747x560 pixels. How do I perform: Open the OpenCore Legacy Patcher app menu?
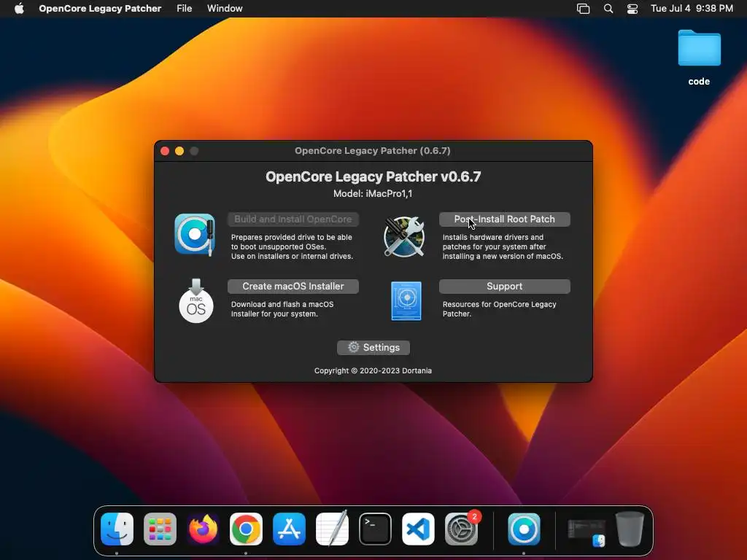point(100,9)
